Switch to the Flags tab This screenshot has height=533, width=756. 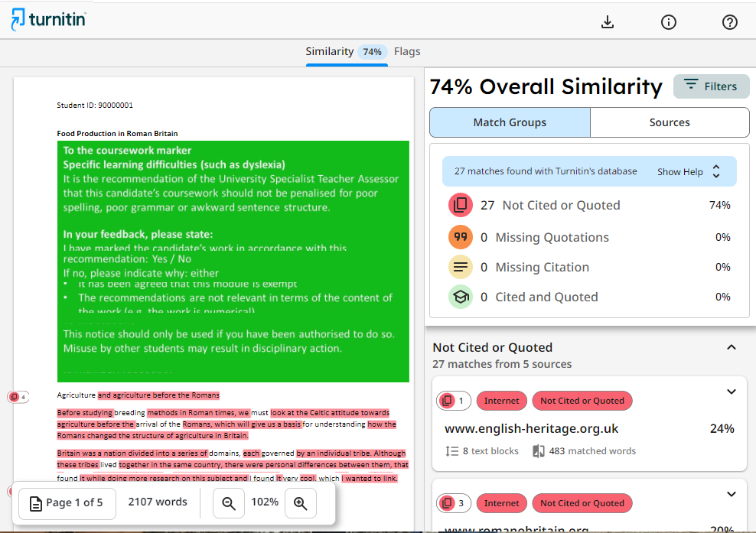pos(407,51)
